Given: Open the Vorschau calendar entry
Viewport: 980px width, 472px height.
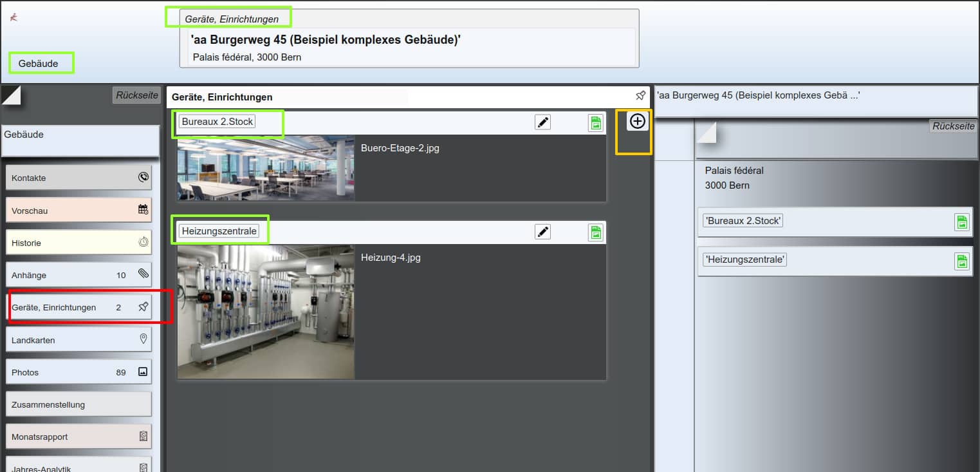Looking at the screenshot, I should pos(79,211).
